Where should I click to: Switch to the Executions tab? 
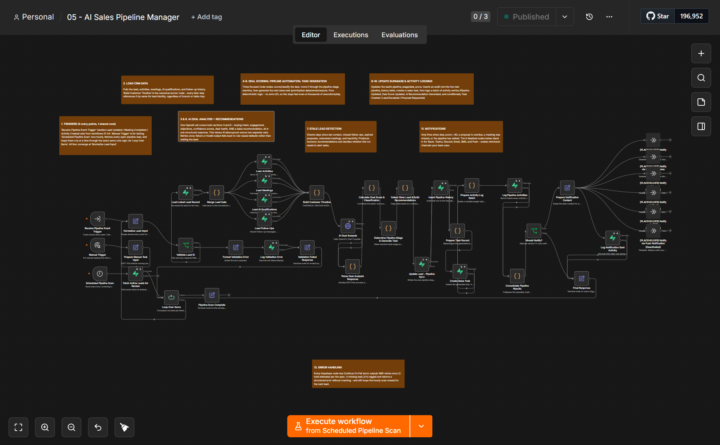click(350, 35)
